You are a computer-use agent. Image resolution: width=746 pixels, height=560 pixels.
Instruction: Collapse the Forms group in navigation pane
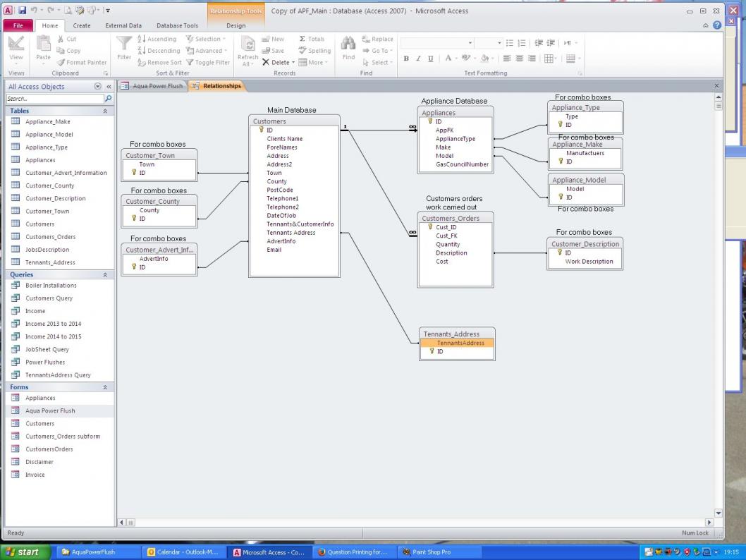105,387
